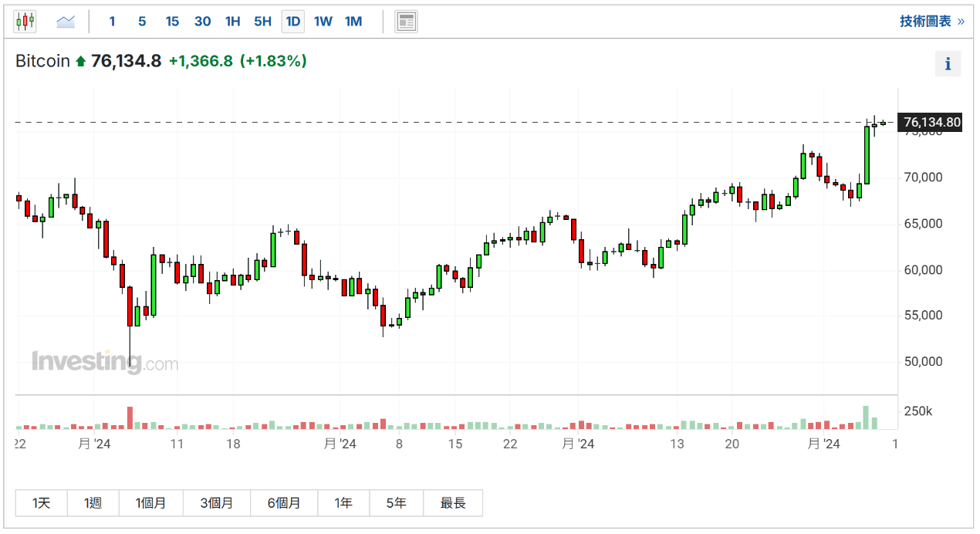Open the chart info icon
This screenshot has height=534, width=980.
pos(948,64)
